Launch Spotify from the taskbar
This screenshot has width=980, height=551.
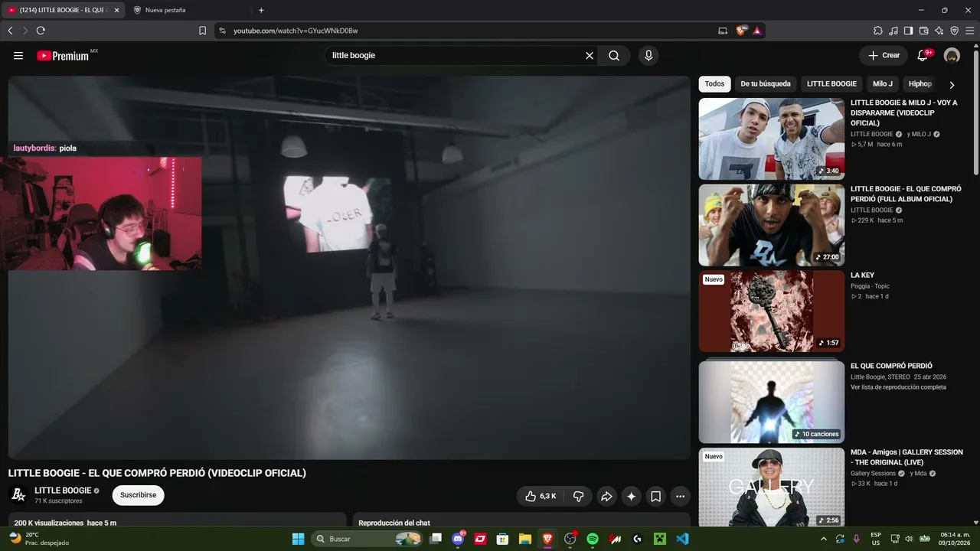pos(593,539)
